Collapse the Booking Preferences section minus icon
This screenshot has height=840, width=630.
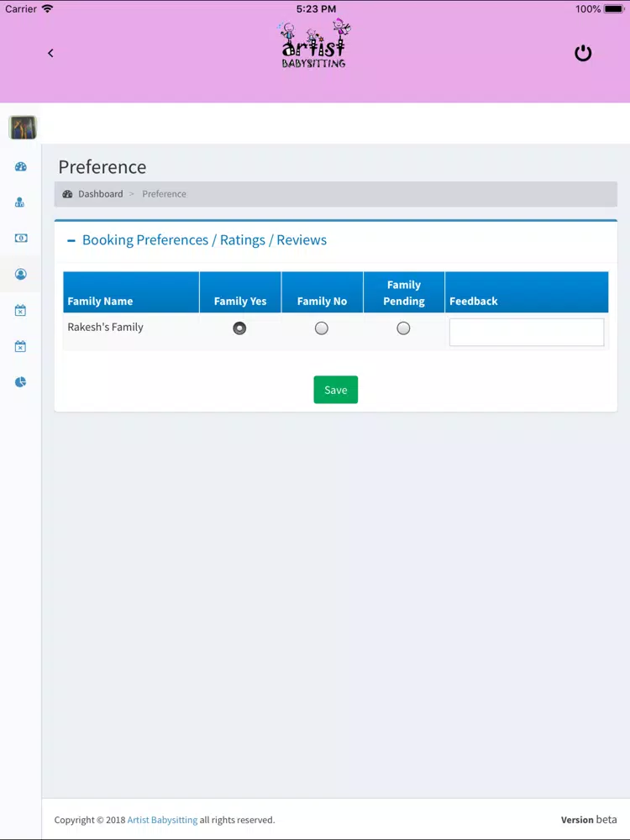point(71,240)
